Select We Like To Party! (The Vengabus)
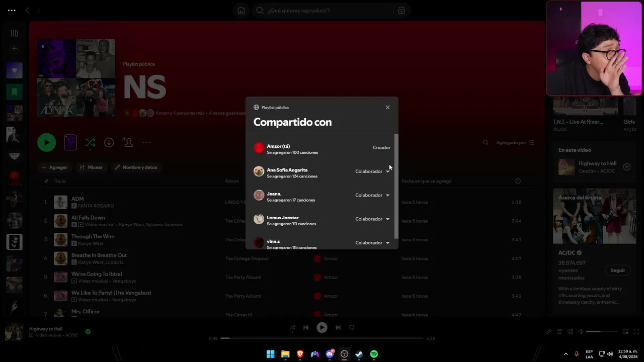The image size is (644, 362). click(x=111, y=293)
